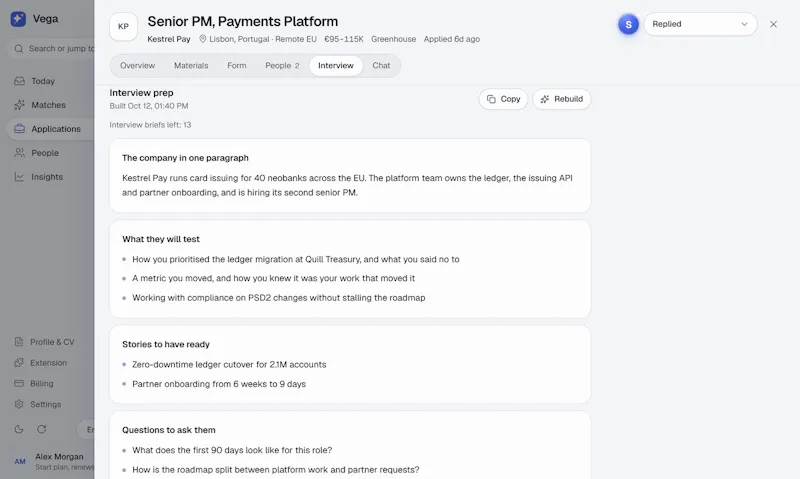Close the application detail panel
Viewport: 800px width, 479px height.
coord(773,24)
